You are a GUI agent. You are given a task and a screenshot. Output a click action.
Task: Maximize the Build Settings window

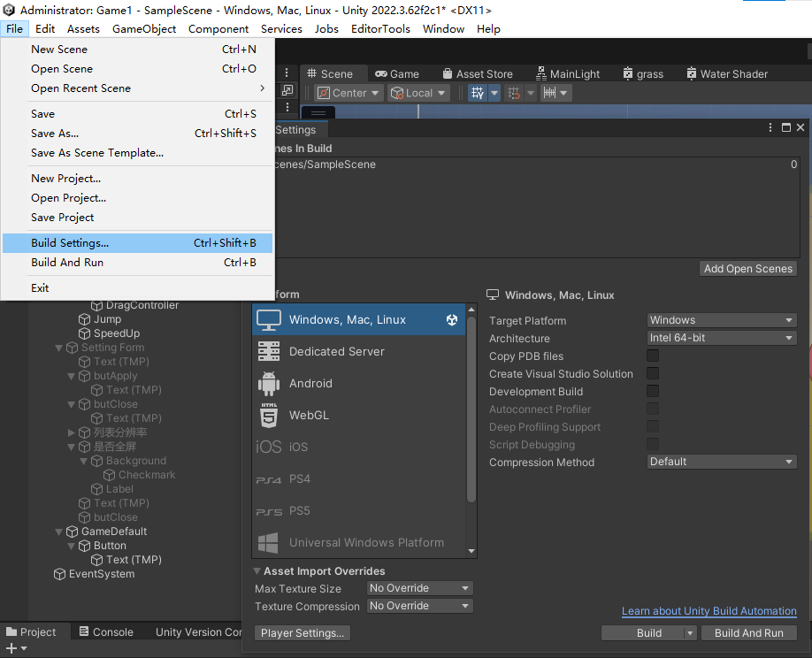tap(786, 127)
